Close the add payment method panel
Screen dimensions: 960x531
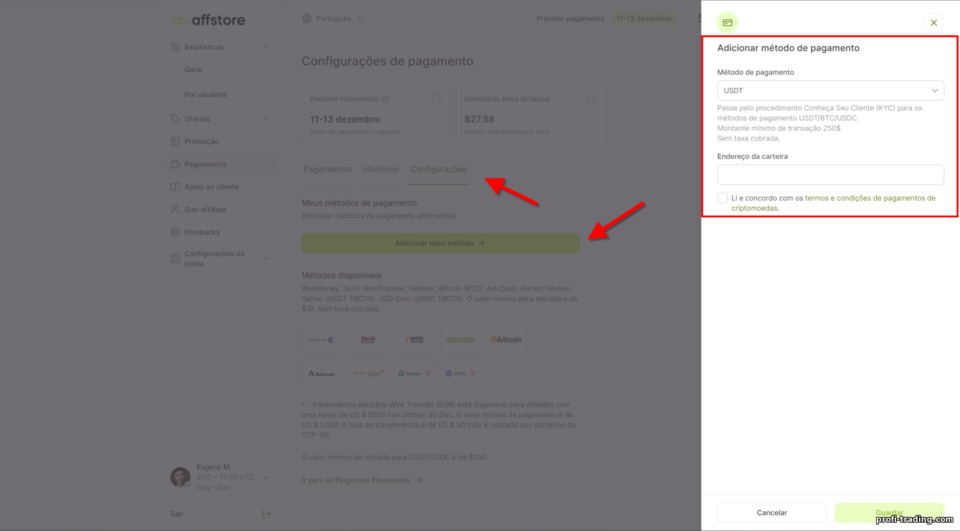tap(934, 23)
